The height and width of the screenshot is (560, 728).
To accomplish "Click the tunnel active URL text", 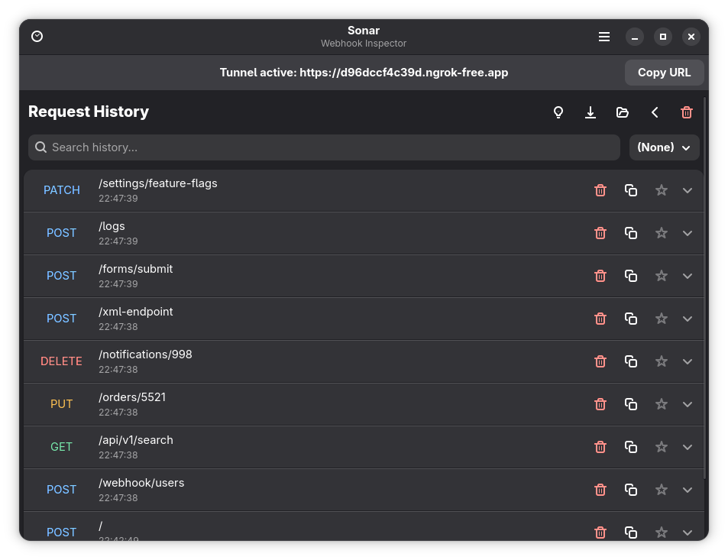I will coord(364,73).
